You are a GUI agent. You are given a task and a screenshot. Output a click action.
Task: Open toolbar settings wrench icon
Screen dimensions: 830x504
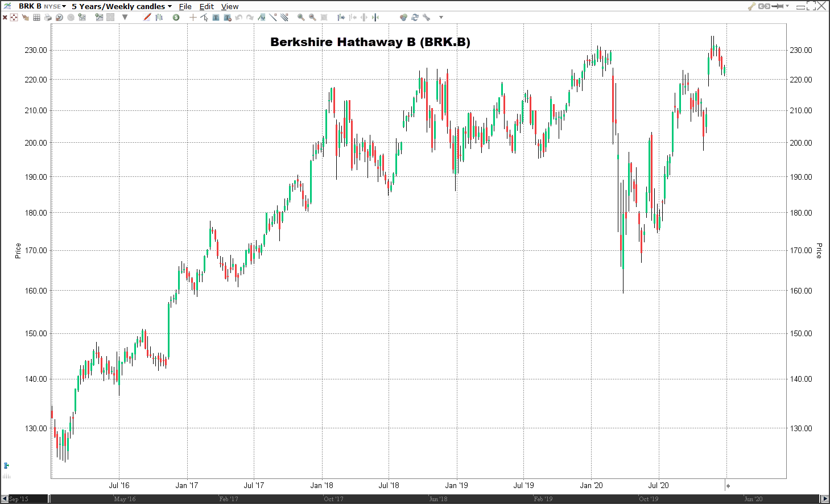pos(426,18)
